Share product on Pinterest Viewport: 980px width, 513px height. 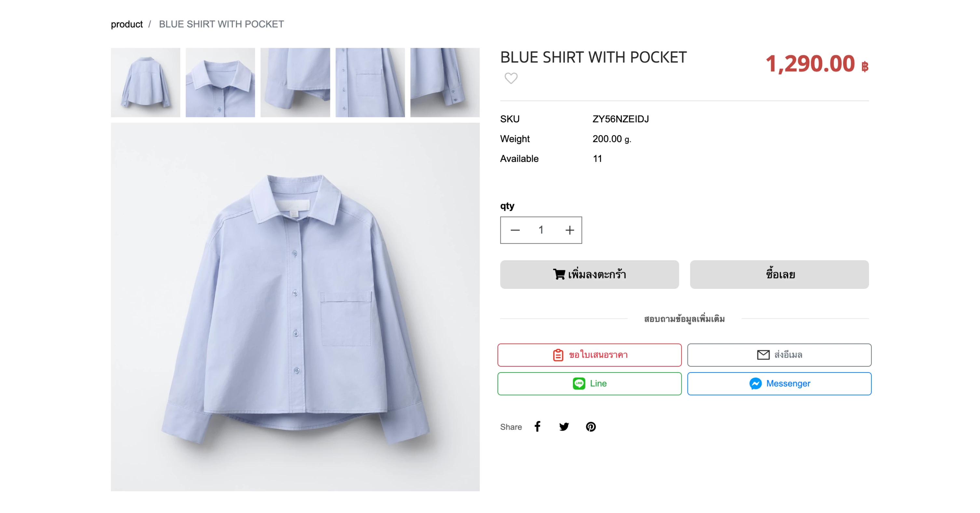pyautogui.click(x=591, y=426)
